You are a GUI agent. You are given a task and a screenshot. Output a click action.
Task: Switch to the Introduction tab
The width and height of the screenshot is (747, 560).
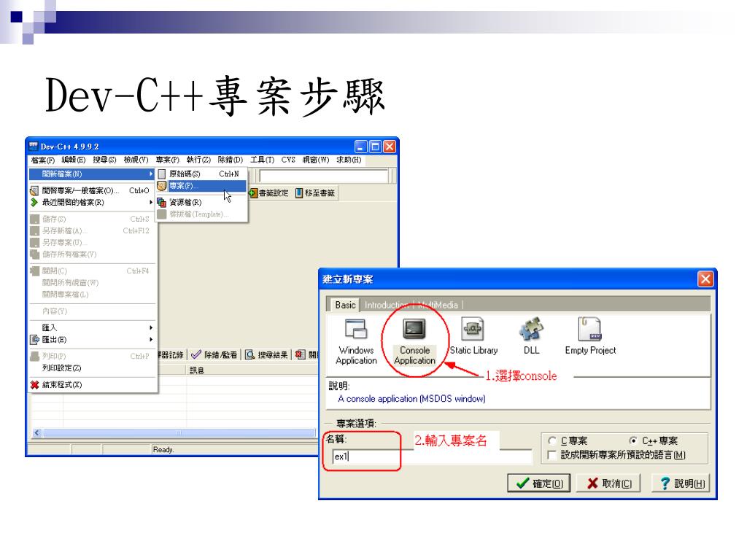tap(387, 305)
